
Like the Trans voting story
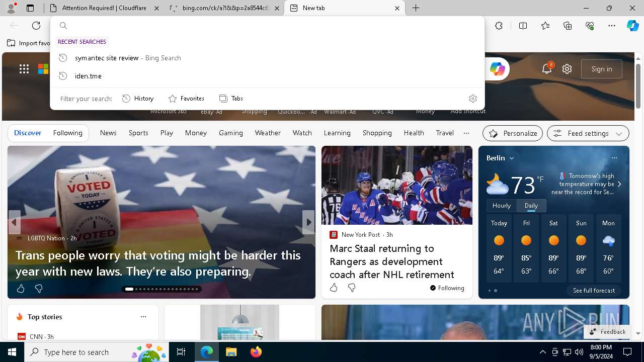[x=21, y=289]
